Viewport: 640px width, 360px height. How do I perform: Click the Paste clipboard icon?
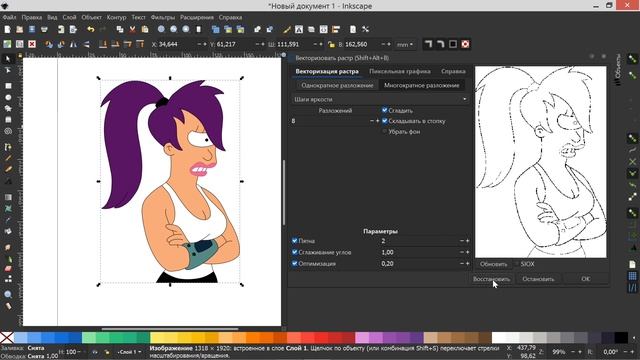144,29
